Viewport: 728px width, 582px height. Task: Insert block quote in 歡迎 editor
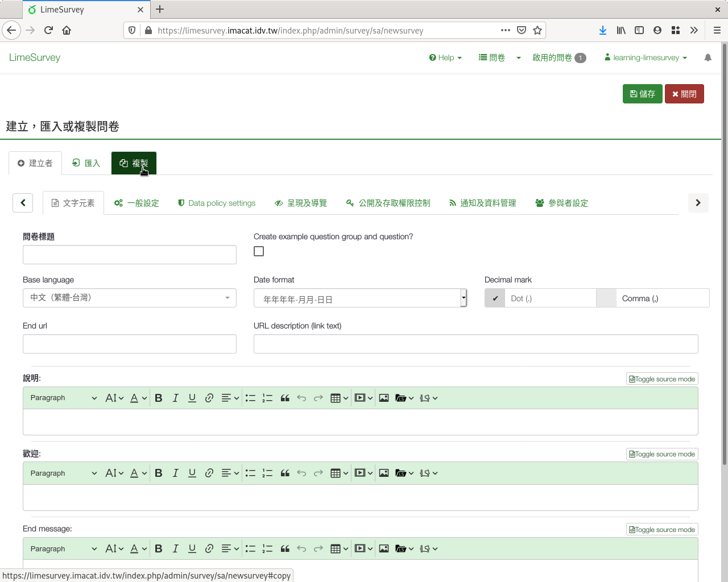[285, 473]
